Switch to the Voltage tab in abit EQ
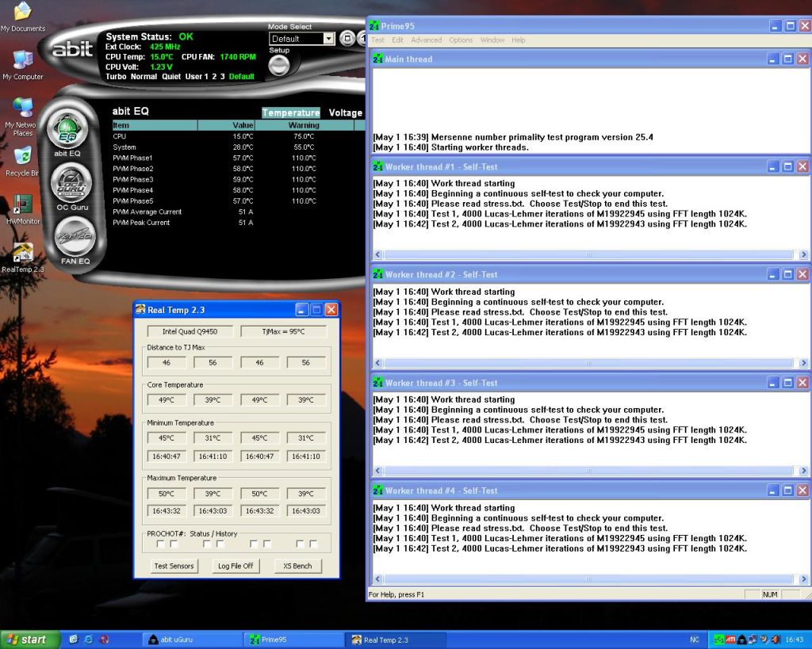The height and width of the screenshot is (649, 812). pos(346,113)
